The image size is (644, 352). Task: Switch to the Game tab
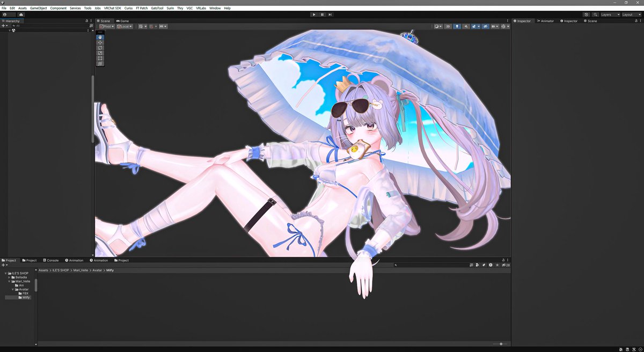point(122,21)
